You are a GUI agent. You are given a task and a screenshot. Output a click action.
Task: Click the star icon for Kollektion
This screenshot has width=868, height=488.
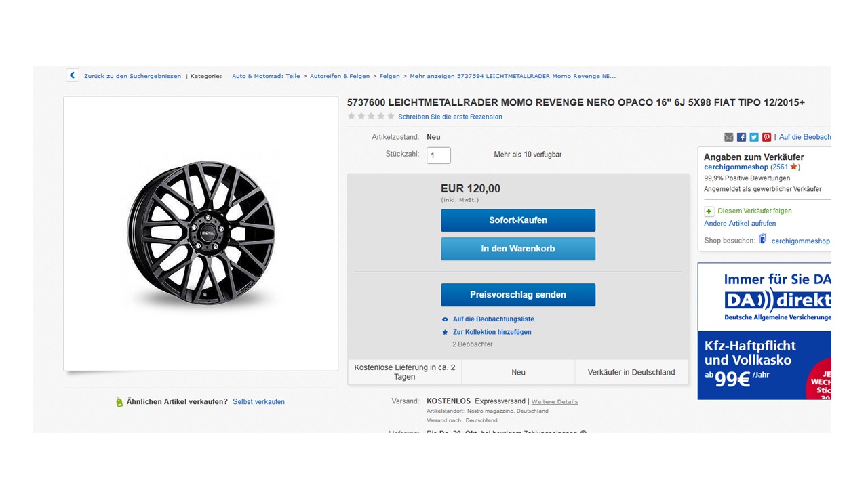click(445, 333)
